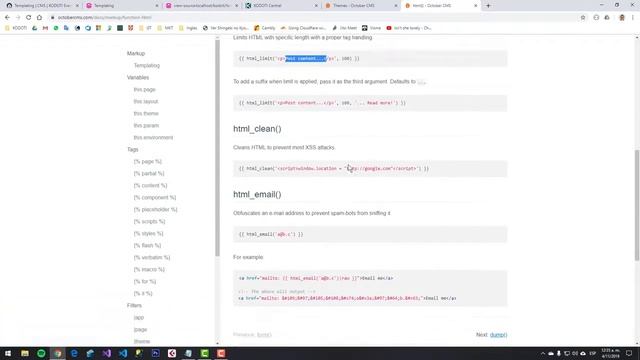
Task: Open the KOOOTI bookmark
Action: 16,28
